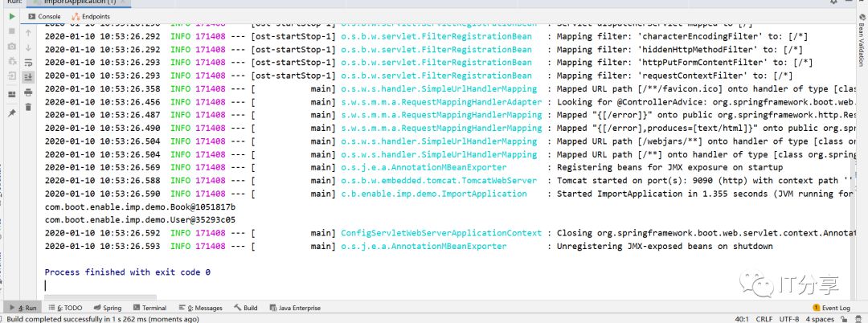Open the Bean Validation side panel

coord(862,42)
